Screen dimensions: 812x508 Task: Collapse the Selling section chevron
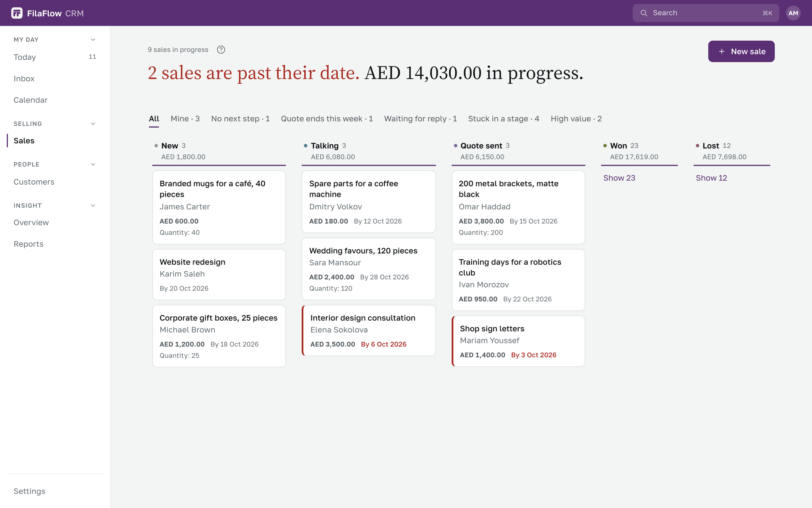pyautogui.click(x=93, y=124)
